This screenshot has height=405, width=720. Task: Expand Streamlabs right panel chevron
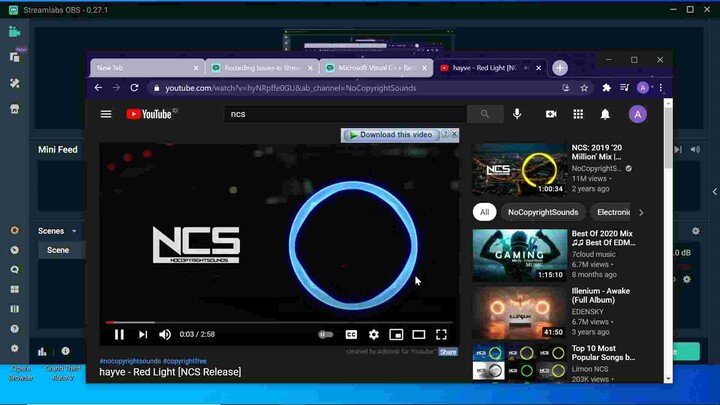pos(714,191)
